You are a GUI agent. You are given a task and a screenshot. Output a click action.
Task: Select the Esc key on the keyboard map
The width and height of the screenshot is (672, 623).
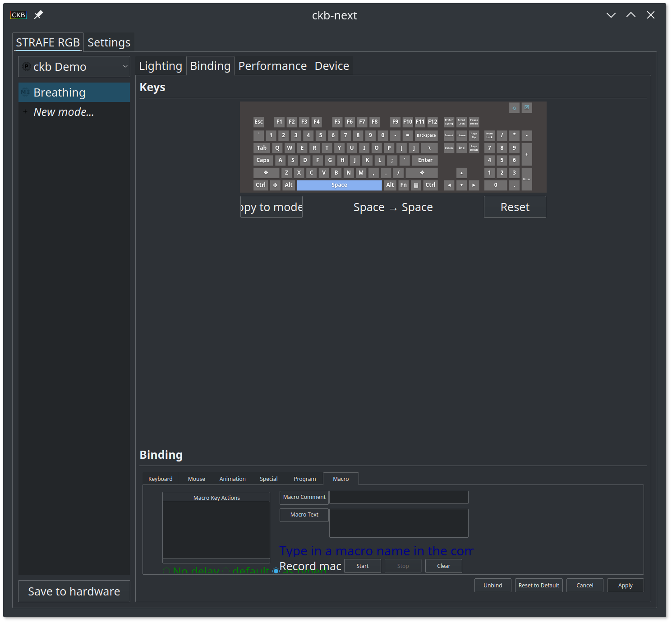tap(258, 122)
